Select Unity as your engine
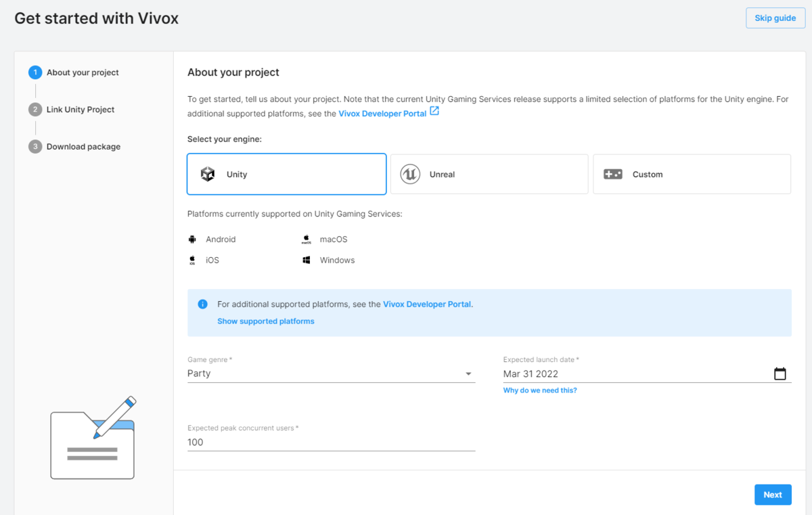 [x=287, y=174]
